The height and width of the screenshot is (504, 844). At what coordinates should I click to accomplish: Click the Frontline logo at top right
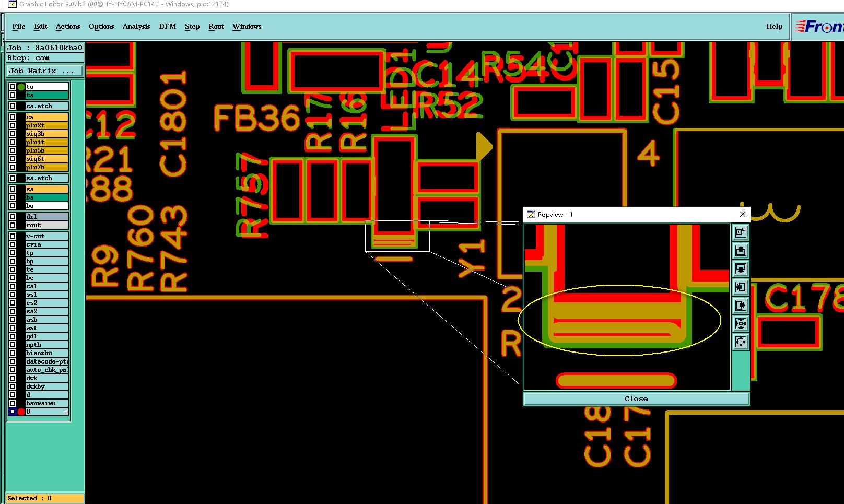tap(819, 27)
